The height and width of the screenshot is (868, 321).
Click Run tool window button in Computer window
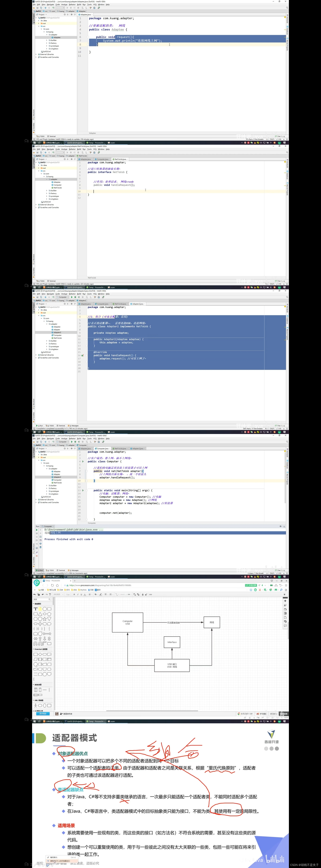(40, 570)
